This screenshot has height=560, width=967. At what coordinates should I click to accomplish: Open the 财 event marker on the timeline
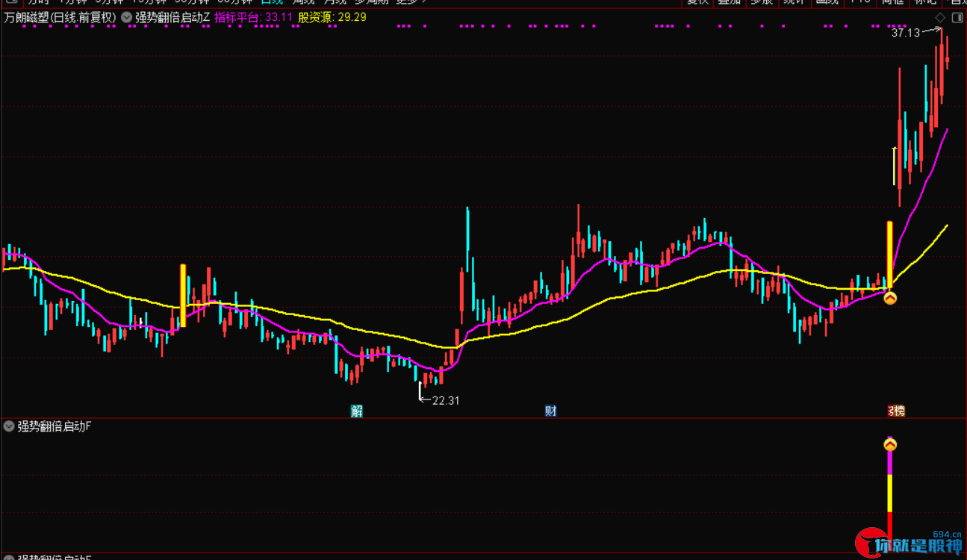tap(550, 411)
